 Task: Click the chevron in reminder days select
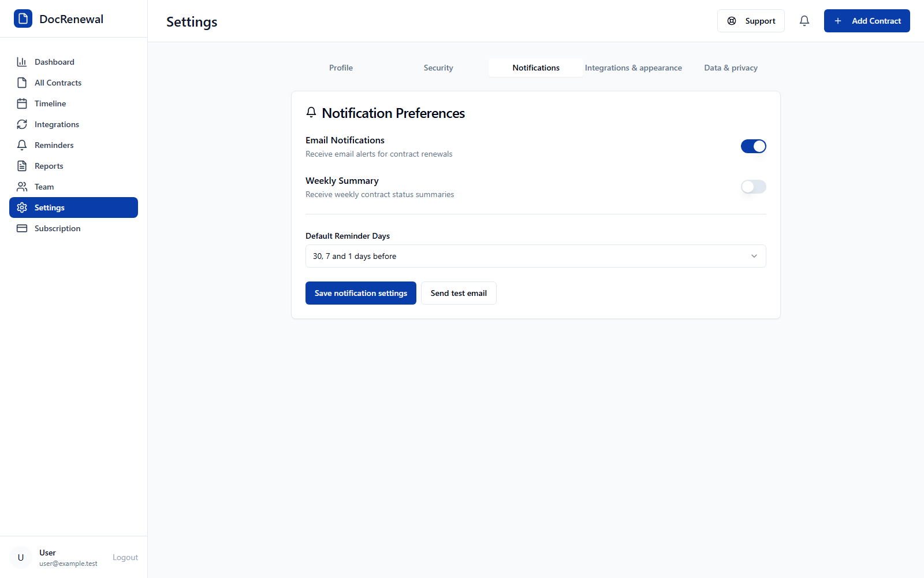754,256
